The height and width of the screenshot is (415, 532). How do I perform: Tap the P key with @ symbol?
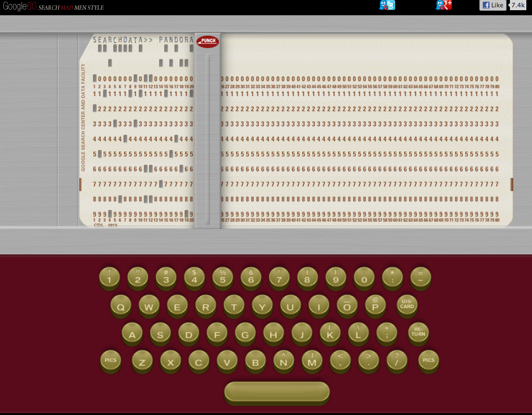pyautogui.click(x=375, y=305)
